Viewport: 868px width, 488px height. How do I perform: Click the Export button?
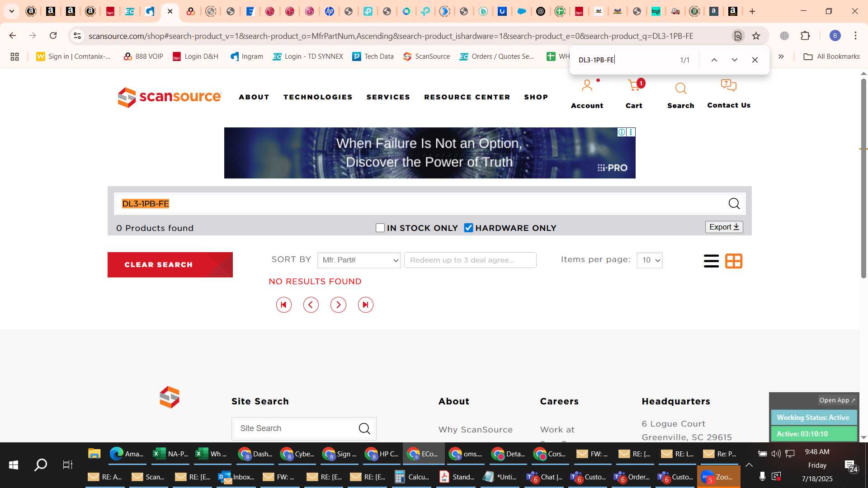point(724,227)
